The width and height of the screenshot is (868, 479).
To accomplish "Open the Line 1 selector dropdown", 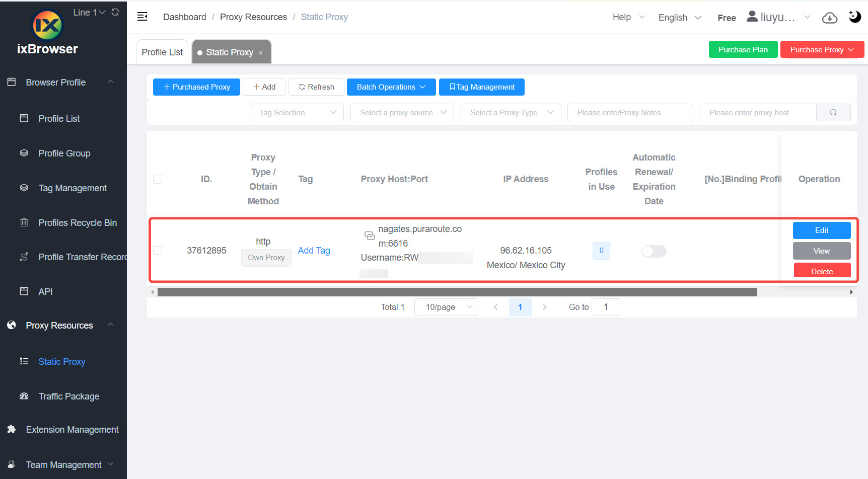I will point(89,13).
